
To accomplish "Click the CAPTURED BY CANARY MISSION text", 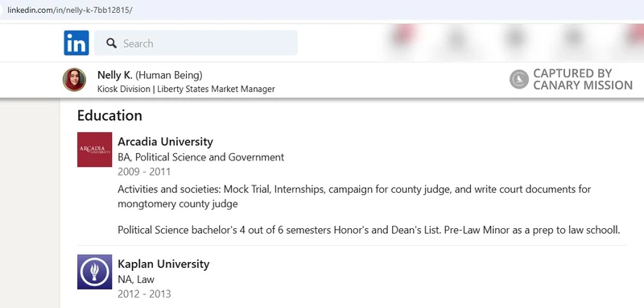I will 583,79.
